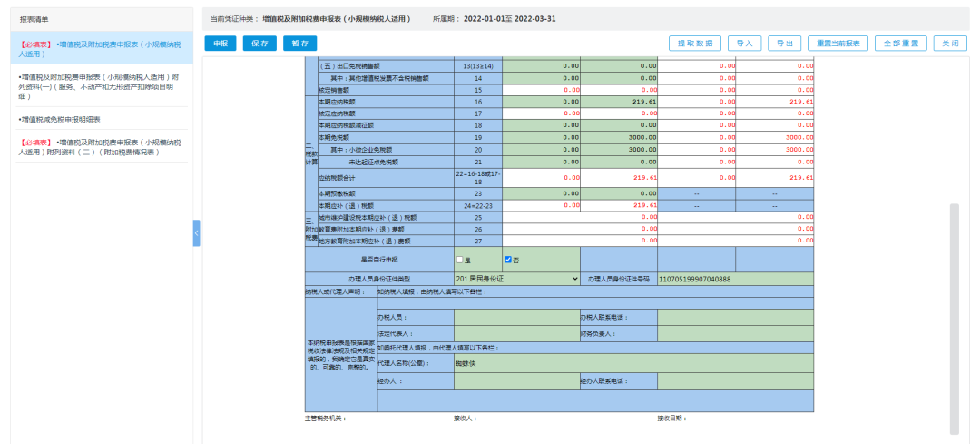This screenshot has width=980, height=444.
Task: Click the 暂存 button
Action: [300, 44]
